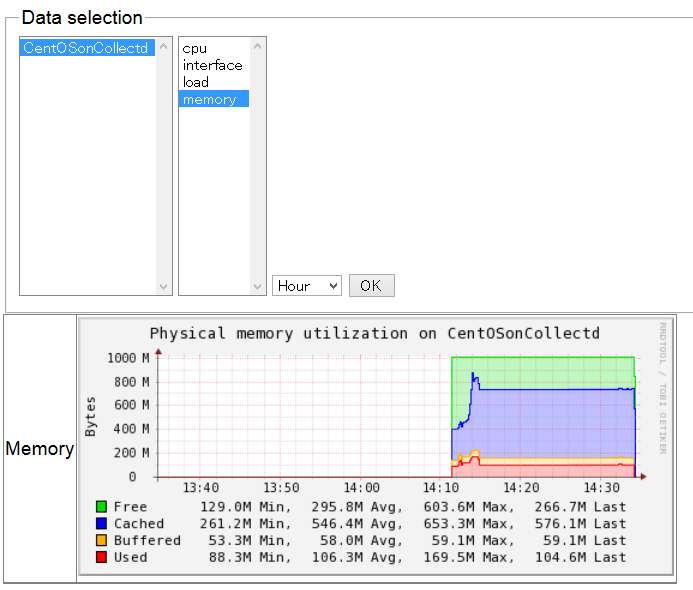
Task: Click the Data selection heading
Action: coord(82,18)
